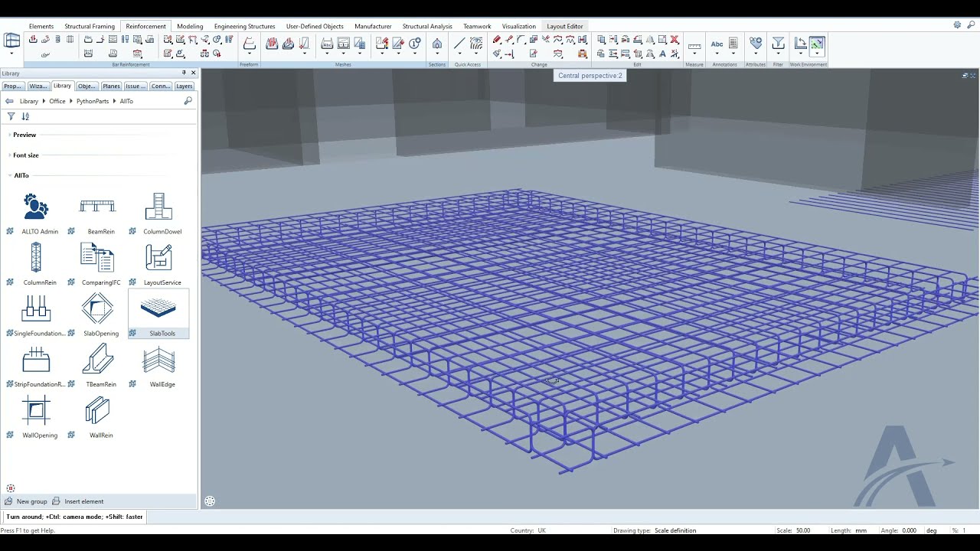This screenshot has height=551, width=980.
Task: Click the library search magnifier icon
Action: pos(188,100)
